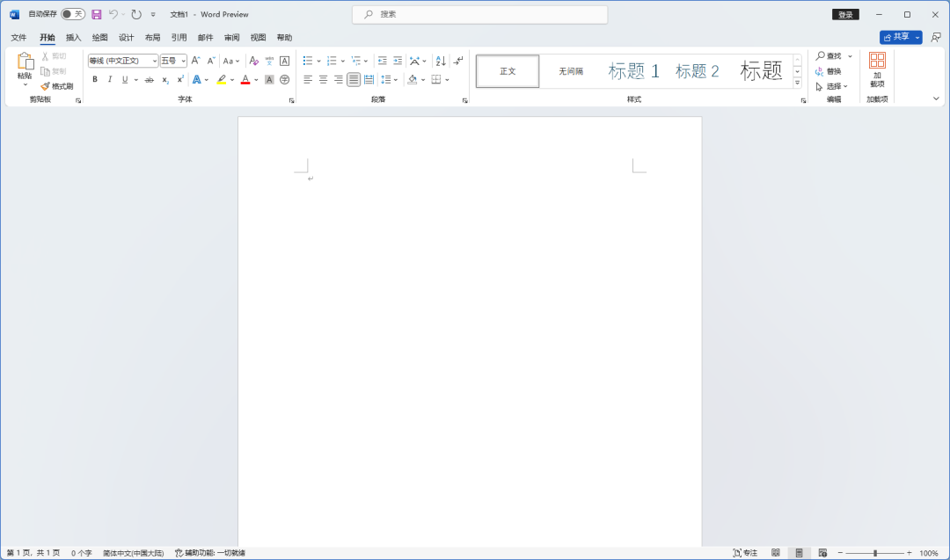Viewport: 950px width, 560px height.
Task: Open the Add-ins (加载项) icon
Action: (x=877, y=69)
